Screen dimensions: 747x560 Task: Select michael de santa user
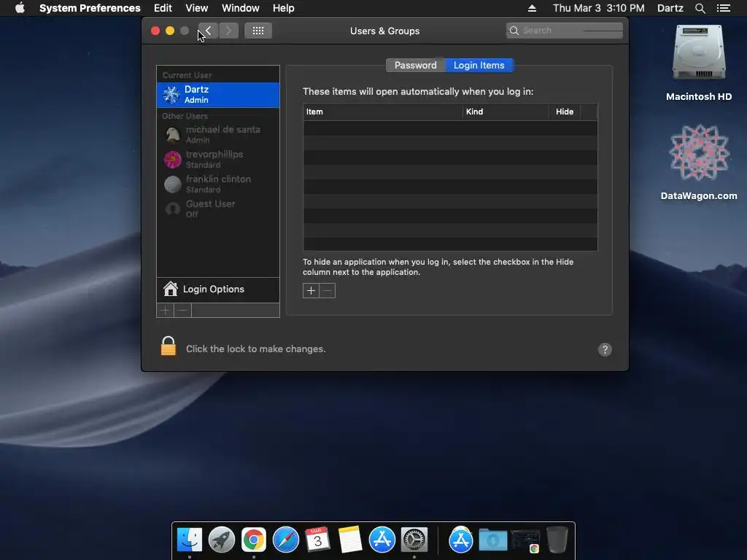(x=218, y=135)
